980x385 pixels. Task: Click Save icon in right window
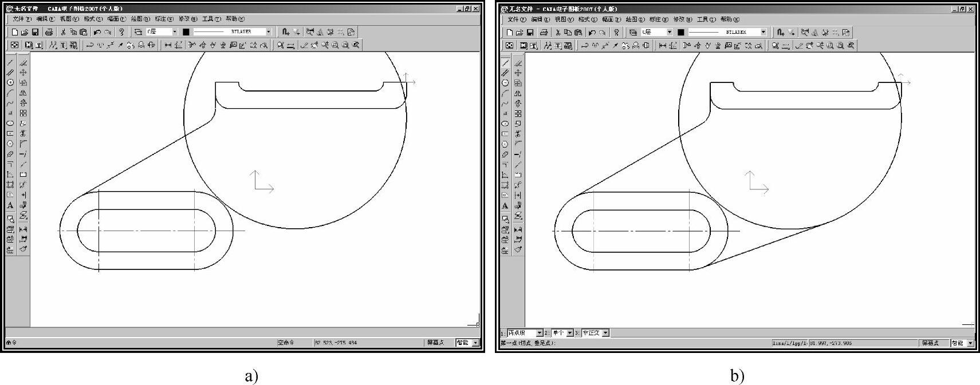[530, 32]
